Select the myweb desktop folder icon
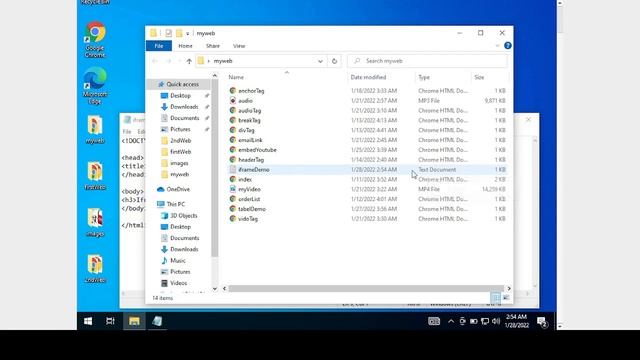 tap(95, 130)
